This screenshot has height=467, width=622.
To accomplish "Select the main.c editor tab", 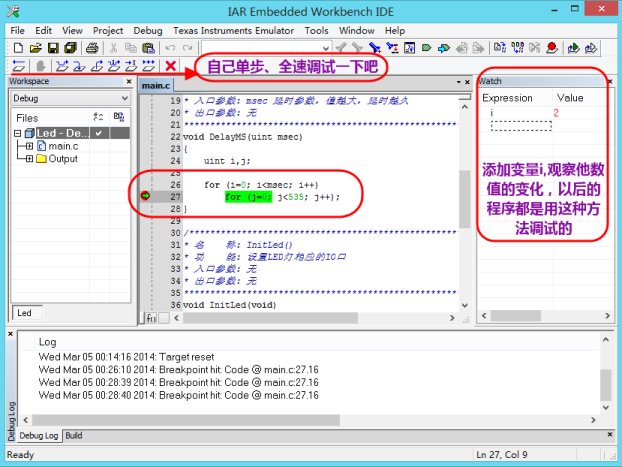I will coord(156,85).
